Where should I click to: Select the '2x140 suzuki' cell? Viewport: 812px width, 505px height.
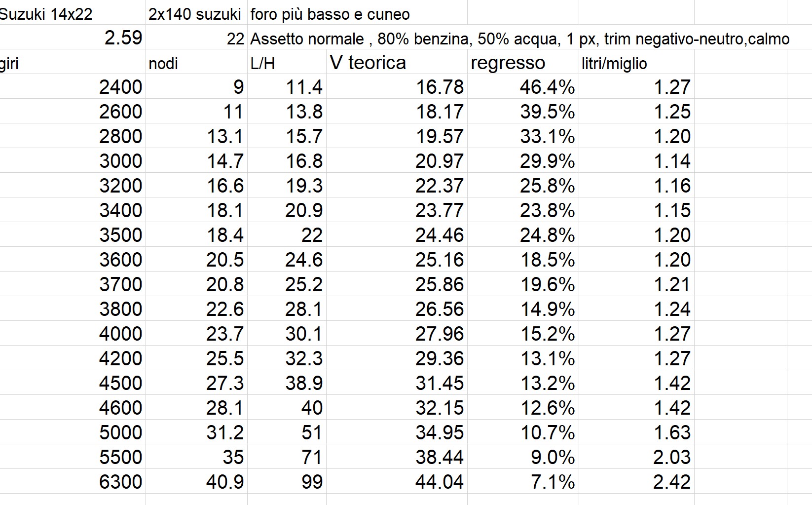195,14
